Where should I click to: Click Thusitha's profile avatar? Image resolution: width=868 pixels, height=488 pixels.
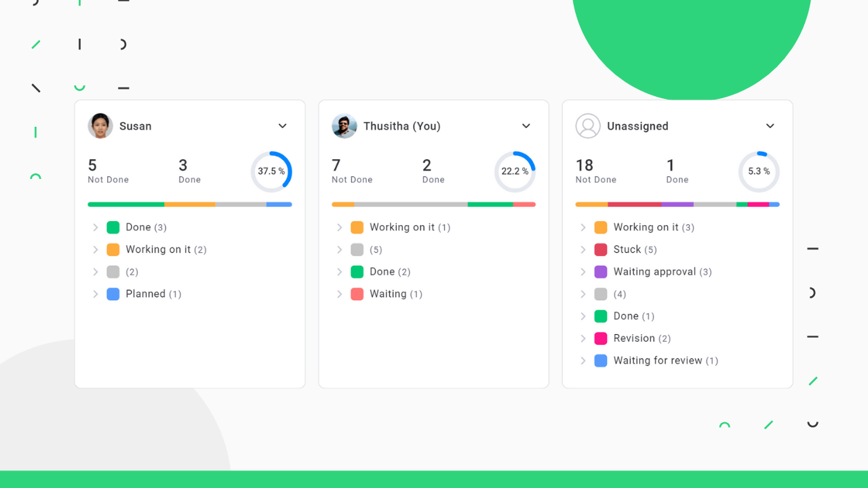click(x=344, y=126)
